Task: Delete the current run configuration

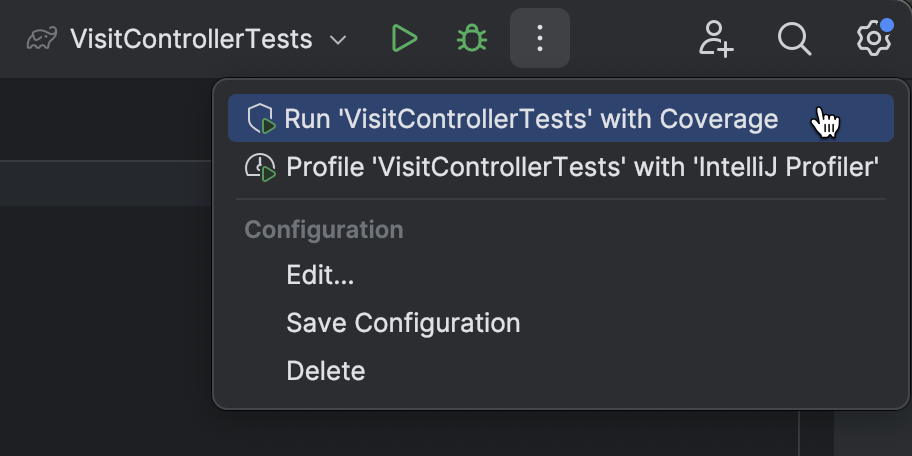Action: click(x=326, y=371)
